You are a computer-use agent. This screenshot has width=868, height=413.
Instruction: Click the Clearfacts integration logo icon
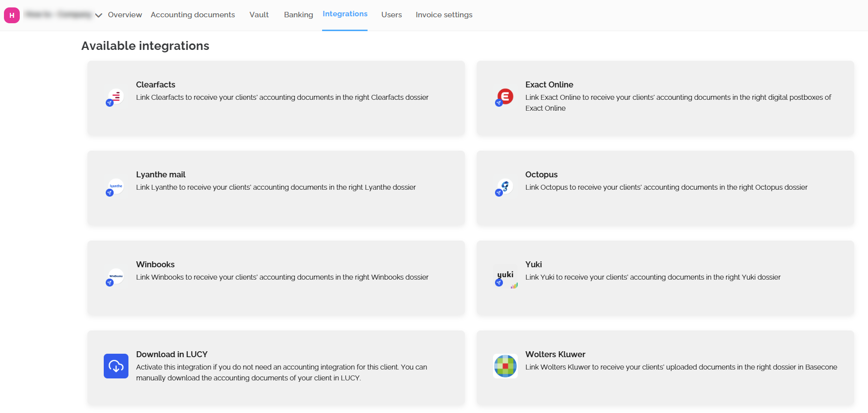click(x=116, y=96)
